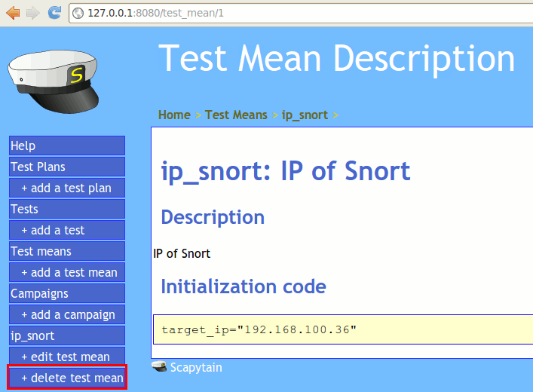The image size is (533, 392).
Task: Select '+ add a test plan'
Action: point(66,188)
